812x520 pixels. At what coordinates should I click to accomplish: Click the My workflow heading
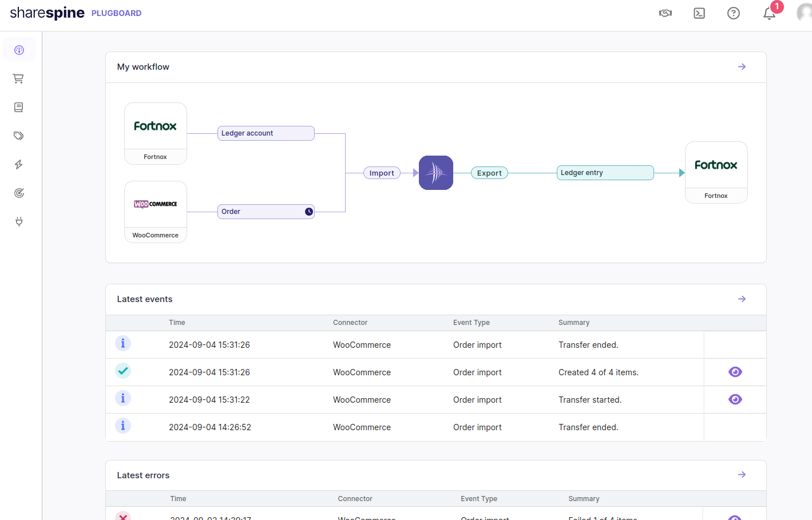coord(143,67)
